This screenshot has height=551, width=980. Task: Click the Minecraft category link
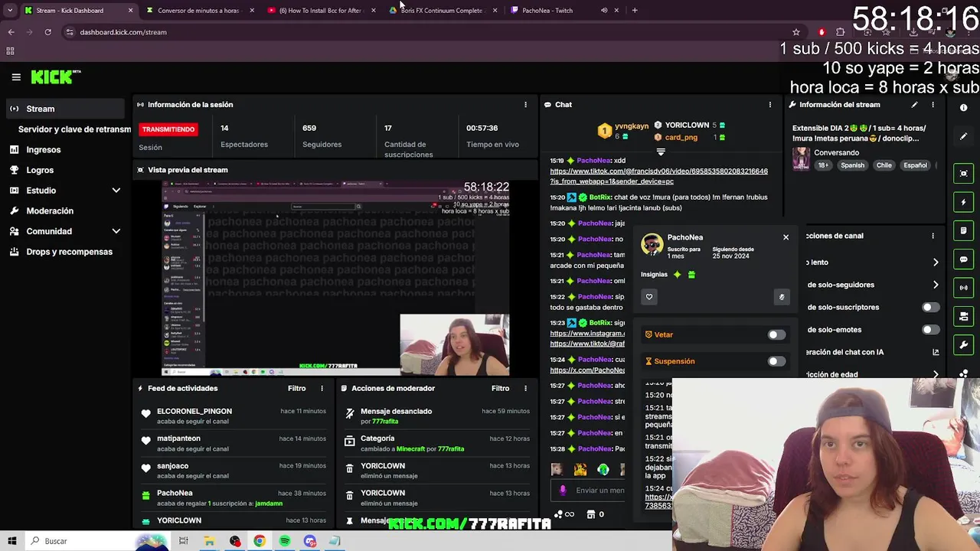pos(410,449)
